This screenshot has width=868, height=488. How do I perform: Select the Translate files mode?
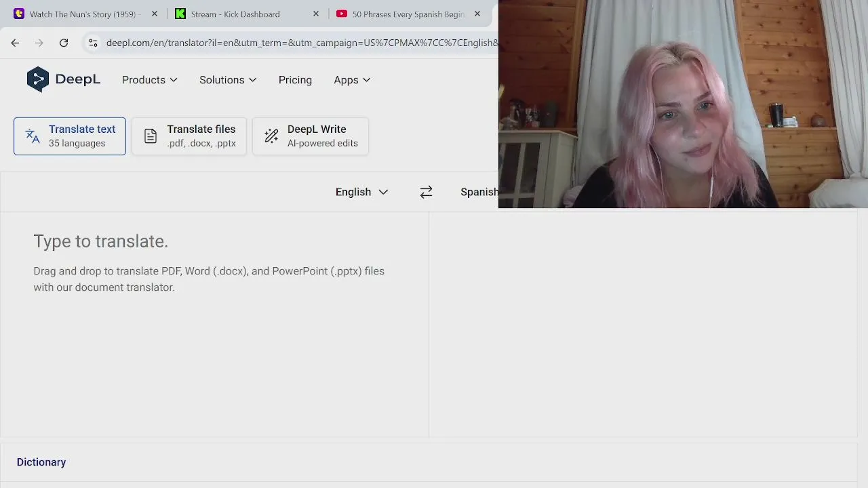click(189, 136)
